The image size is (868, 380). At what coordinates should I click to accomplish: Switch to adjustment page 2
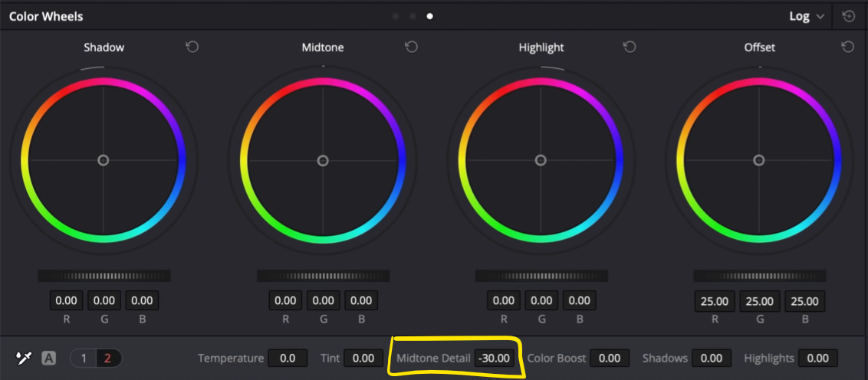tap(108, 358)
